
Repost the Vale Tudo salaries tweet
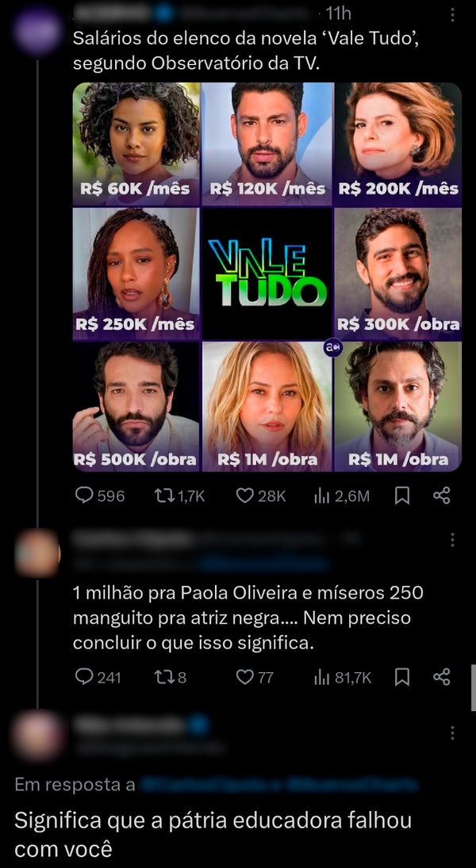[x=179, y=496]
